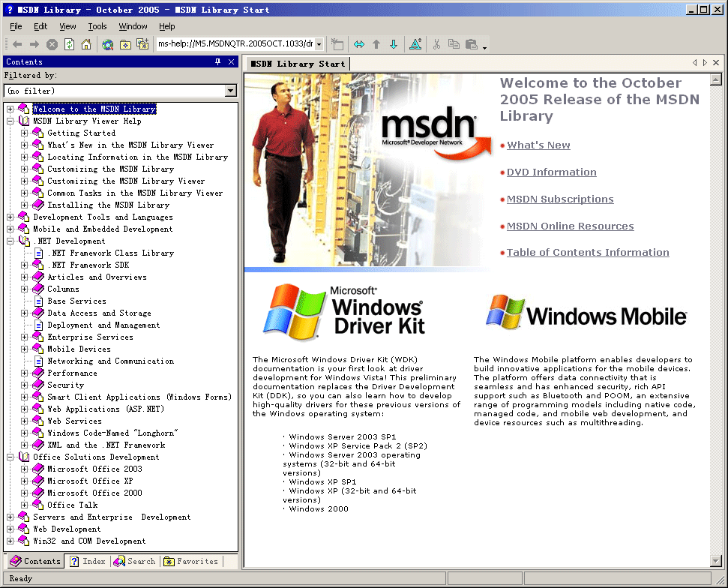
Task: Open the Edit menu
Action: [40, 26]
